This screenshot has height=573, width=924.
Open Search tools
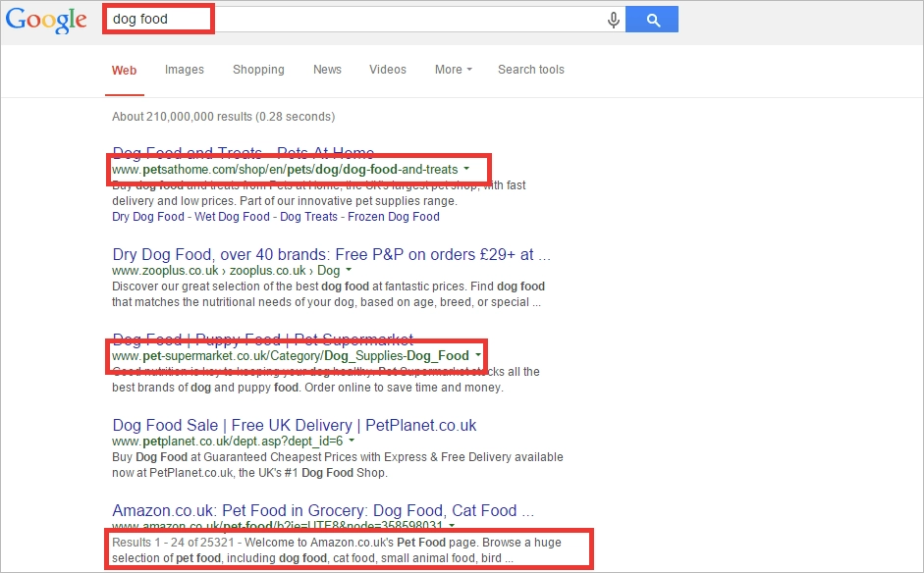click(x=530, y=70)
